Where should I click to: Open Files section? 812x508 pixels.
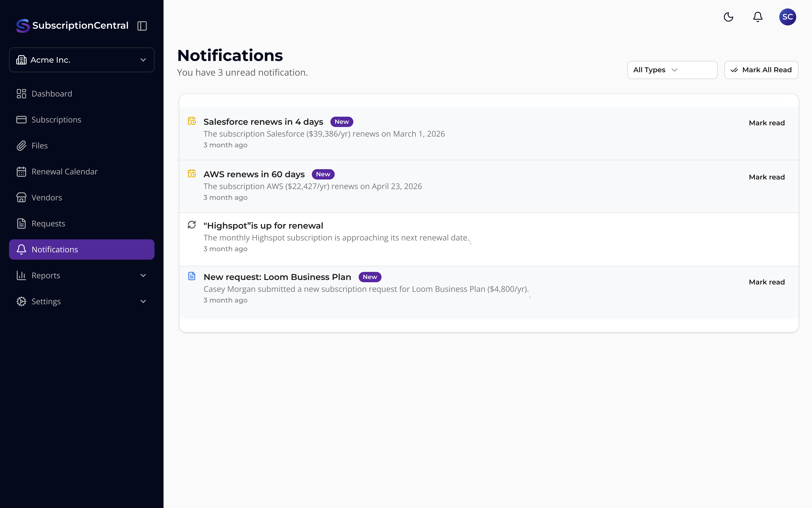click(82, 145)
